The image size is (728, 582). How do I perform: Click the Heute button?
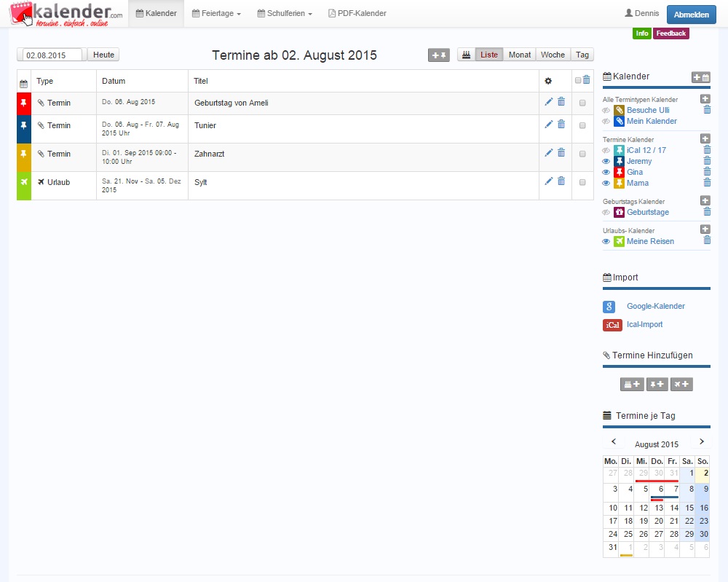[x=103, y=54]
